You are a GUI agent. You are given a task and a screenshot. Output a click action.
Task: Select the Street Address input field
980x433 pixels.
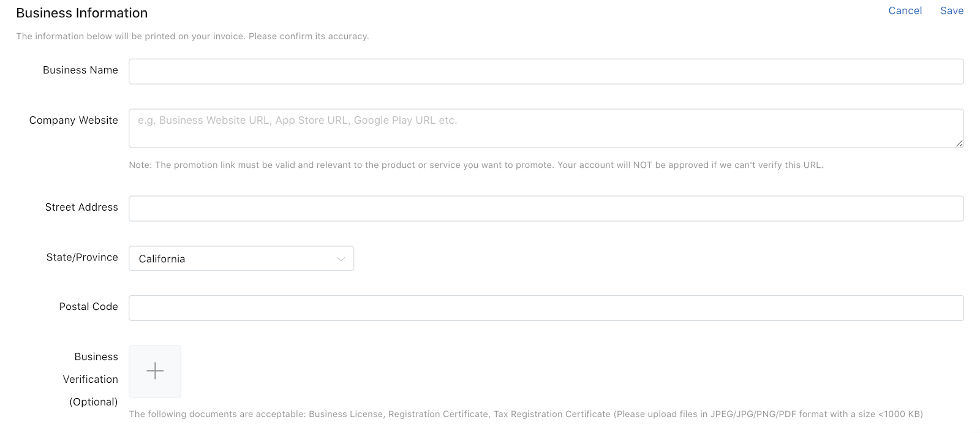[546, 209]
